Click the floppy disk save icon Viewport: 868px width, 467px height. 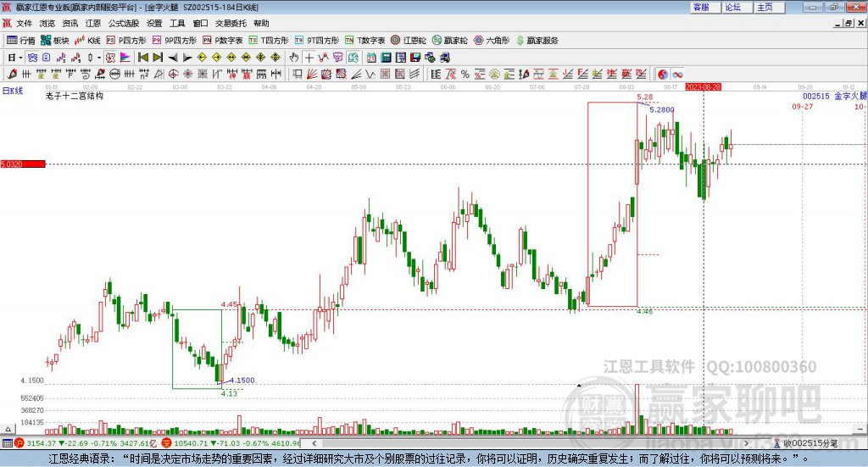click(415, 58)
